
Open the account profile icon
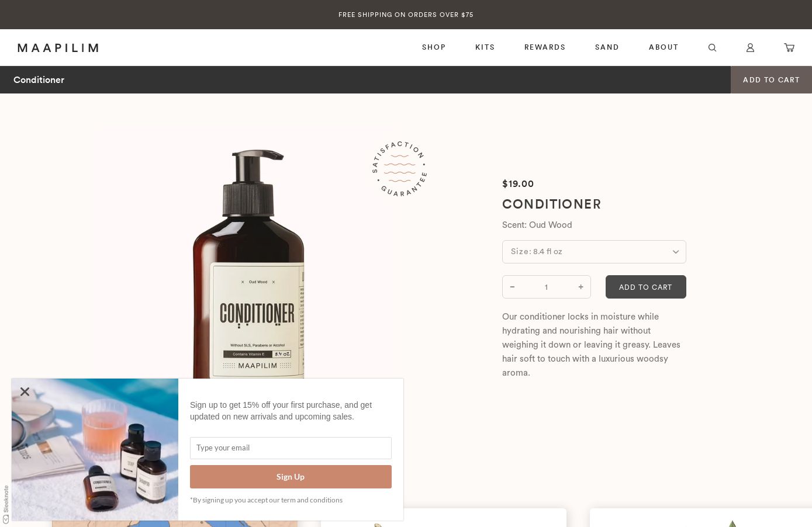pyautogui.click(x=750, y=48)
